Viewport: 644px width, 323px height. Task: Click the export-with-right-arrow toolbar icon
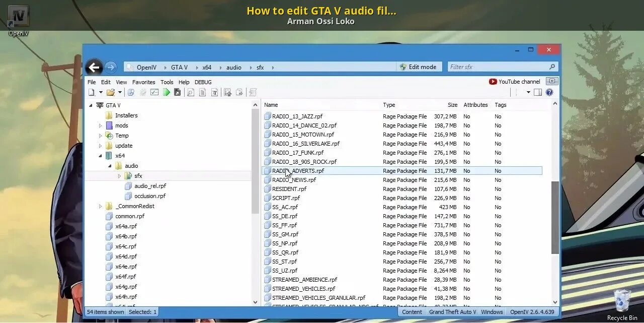pyautogui.click(x=239, y=92)
